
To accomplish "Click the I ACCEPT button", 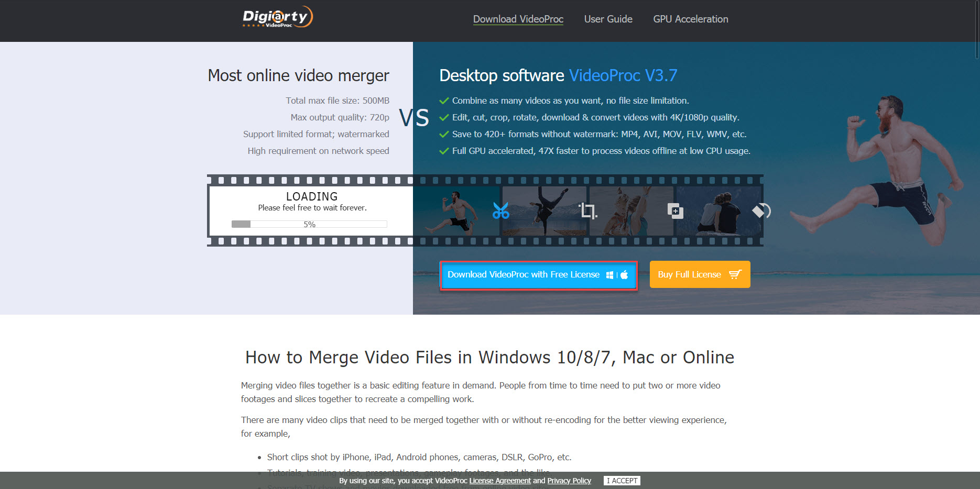I will [622, 481].
